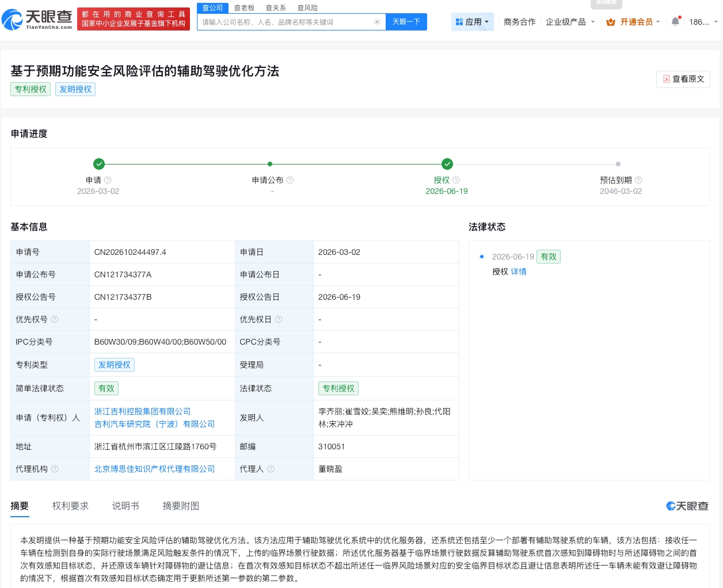Screen dimensions: 723x588
Task: Open 浙江吉利控股集团有限公司 link
Action: tap(142, 411)
